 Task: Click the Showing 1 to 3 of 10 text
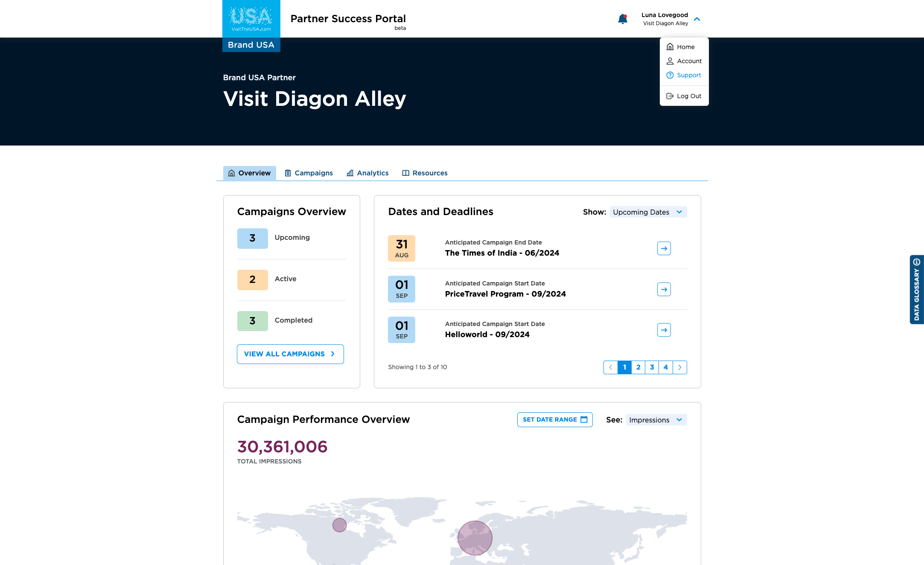417,367
